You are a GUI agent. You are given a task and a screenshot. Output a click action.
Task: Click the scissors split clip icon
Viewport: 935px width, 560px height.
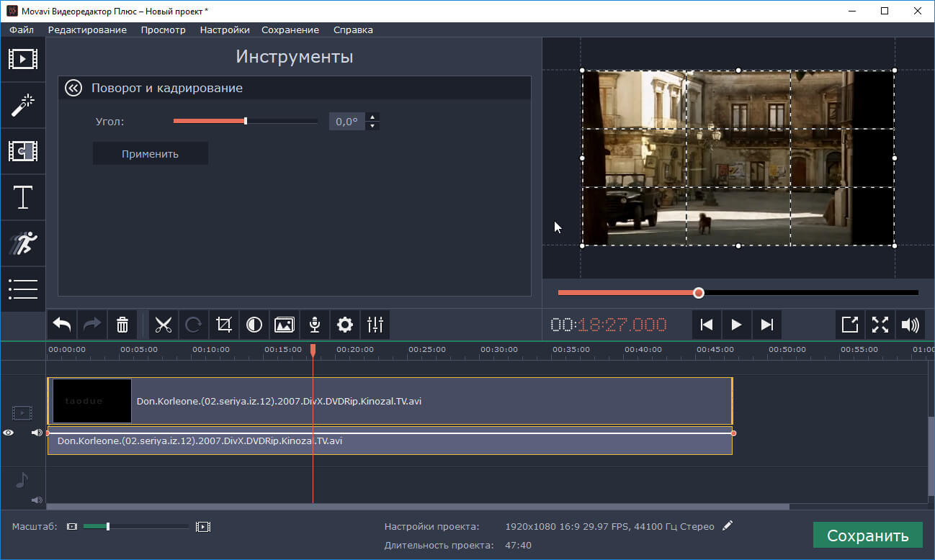pyautogui.click(x=164, y=325)
